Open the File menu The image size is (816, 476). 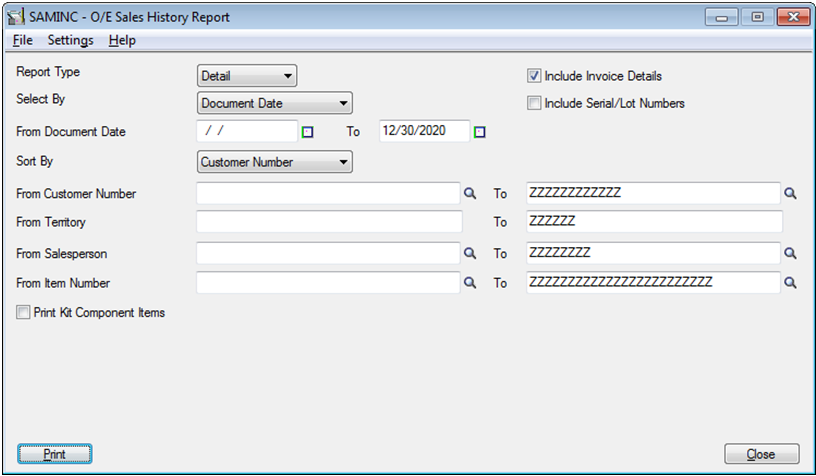(x=22, y=40)
